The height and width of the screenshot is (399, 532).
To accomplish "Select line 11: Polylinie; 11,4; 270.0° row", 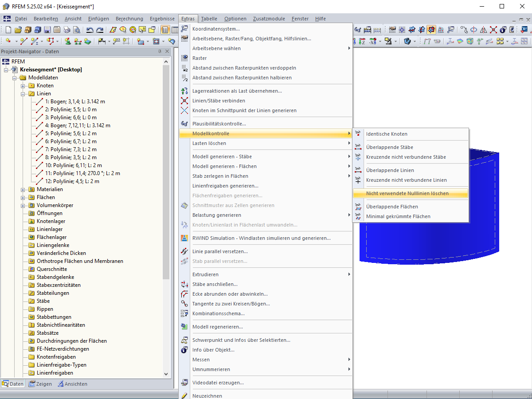I will [82, 173].
